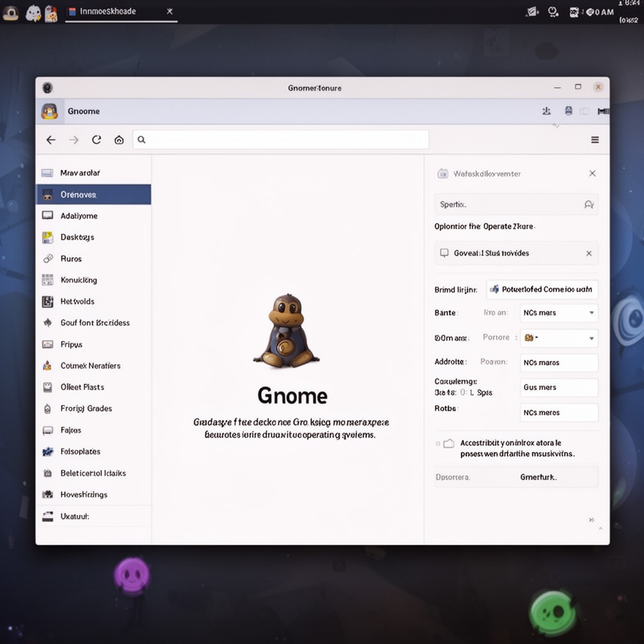The height and width of the screenshot is (644, 644).
Task: Go forward with the right arrow
Action: pyautogui.click(x=74, y=140)
